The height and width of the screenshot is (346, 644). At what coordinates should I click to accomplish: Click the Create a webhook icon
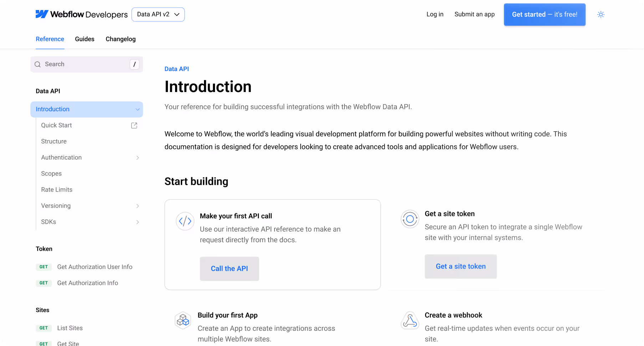click(410, 320)
